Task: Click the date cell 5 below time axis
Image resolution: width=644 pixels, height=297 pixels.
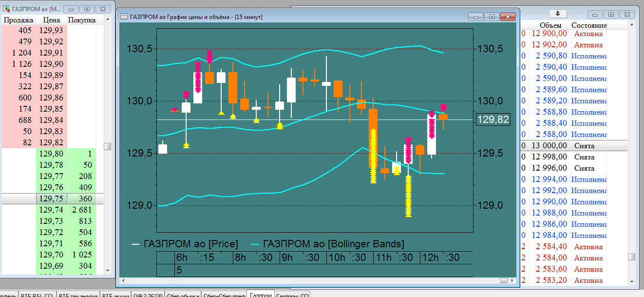Action: [179, 269]
